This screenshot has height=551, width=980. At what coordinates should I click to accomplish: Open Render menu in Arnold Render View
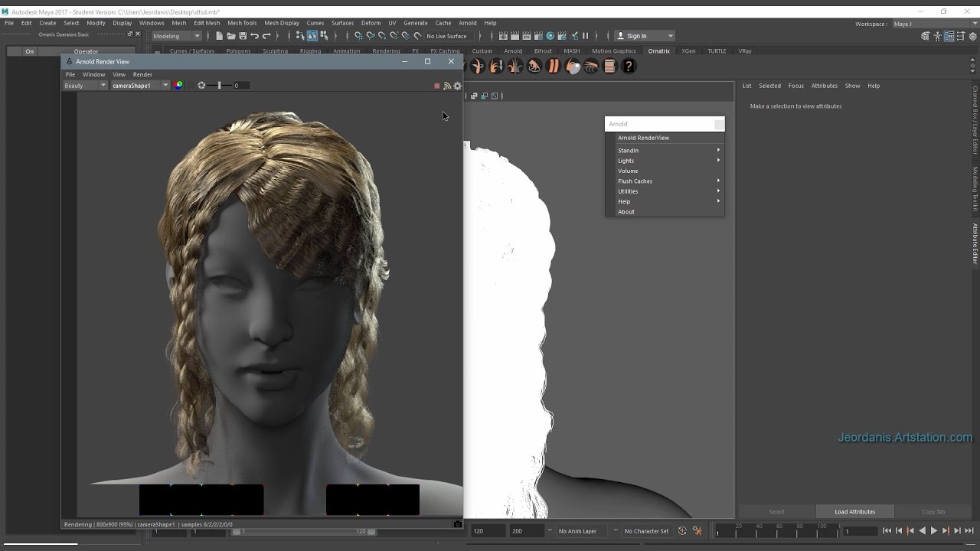coord(142,74)
